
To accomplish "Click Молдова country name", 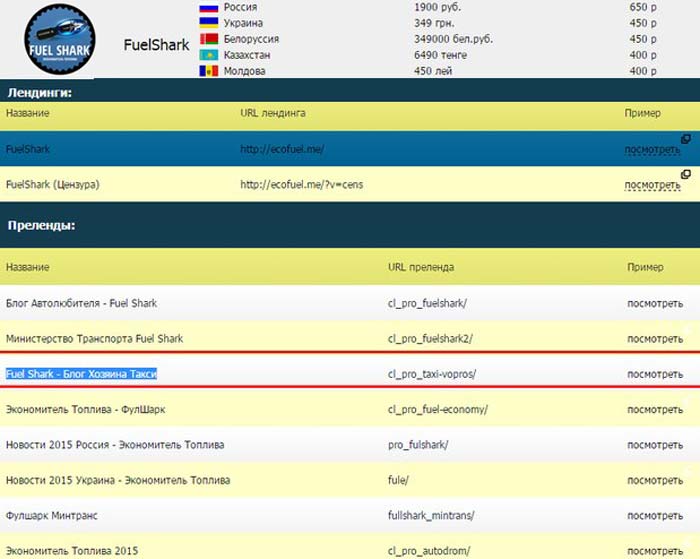I will click(244, 71).
